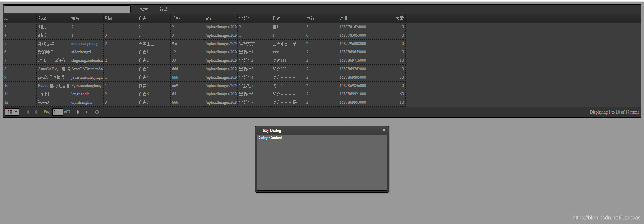Screen dimensions: 644x224
Task: Click the 路径 column header
Action: click(221, 18)
